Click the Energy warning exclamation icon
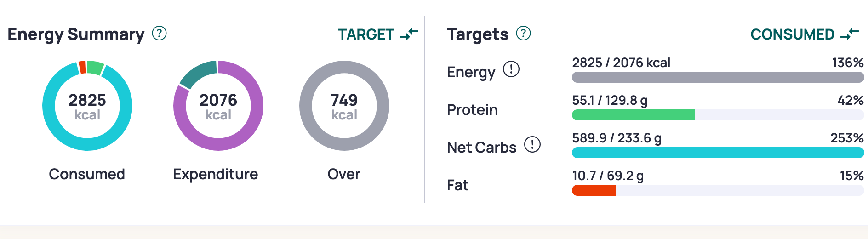Image resolution: width=868 pixels, height=239 pixels. pos(511,69)
